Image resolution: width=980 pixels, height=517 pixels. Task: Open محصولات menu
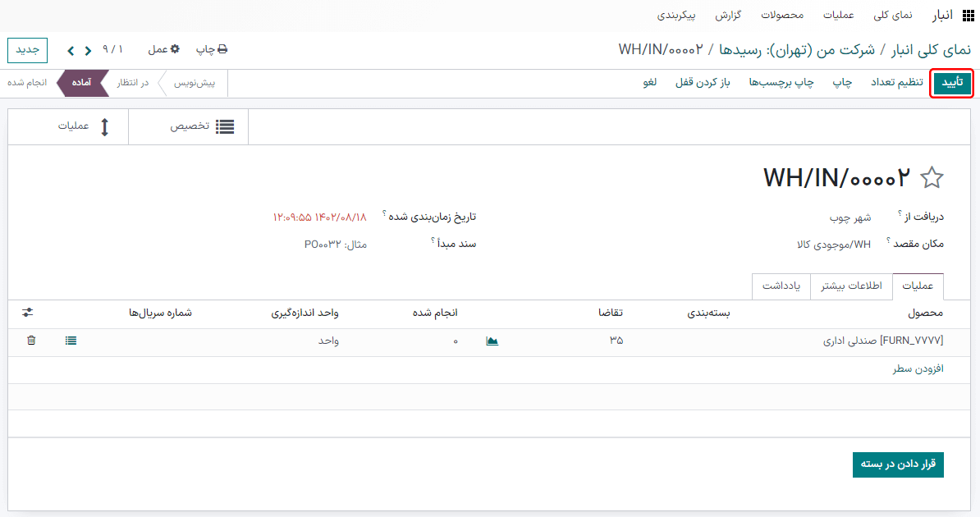[782, 15]
